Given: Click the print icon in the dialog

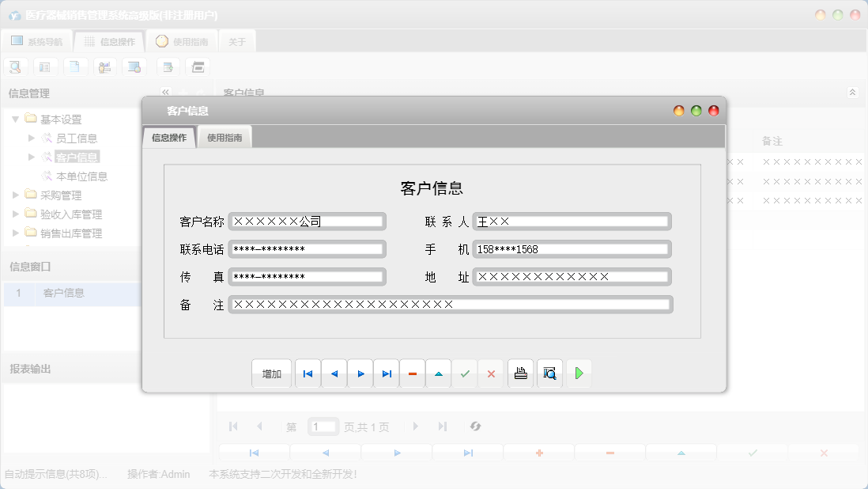Looking at the screenshot, I should 521,373.
